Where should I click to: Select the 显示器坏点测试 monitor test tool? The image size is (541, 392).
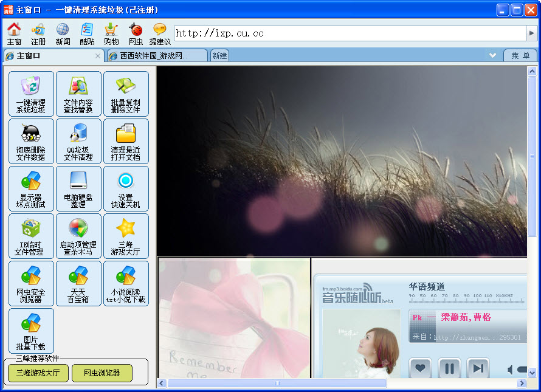tap(30, 188)
